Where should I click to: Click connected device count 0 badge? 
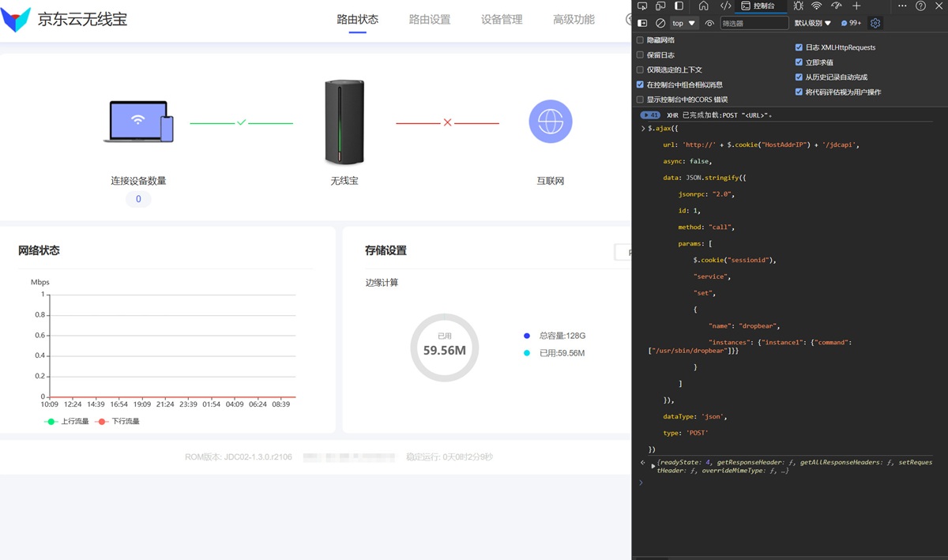coord(138,199)
